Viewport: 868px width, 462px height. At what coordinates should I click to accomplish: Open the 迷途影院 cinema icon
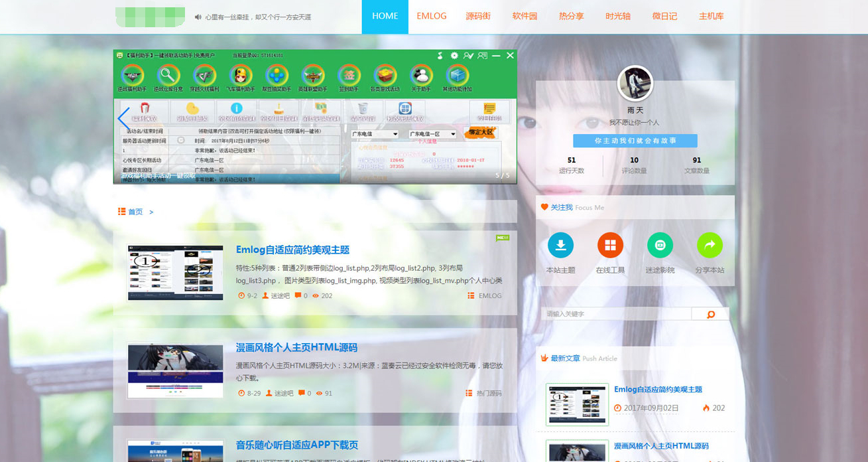[660, 245]
